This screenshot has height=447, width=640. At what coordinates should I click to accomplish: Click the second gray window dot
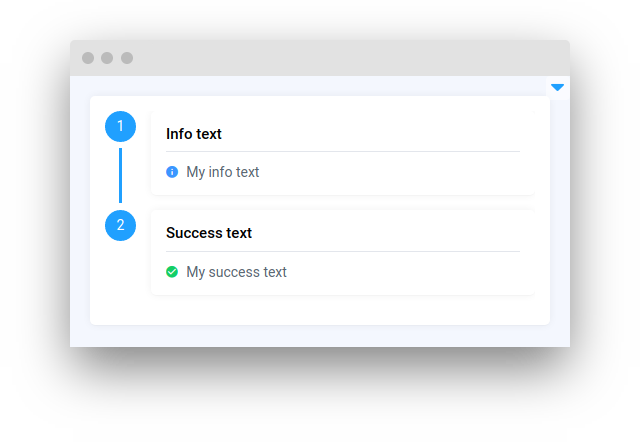click(x=107, y=58)
